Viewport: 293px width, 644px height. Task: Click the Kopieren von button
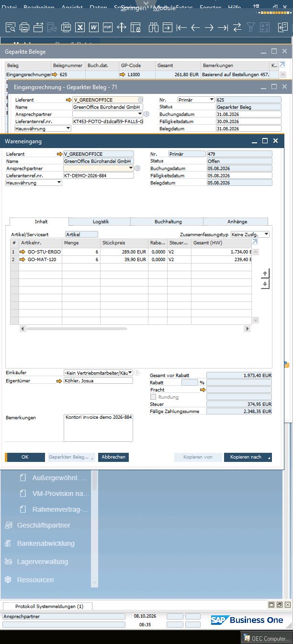[198, 457]
